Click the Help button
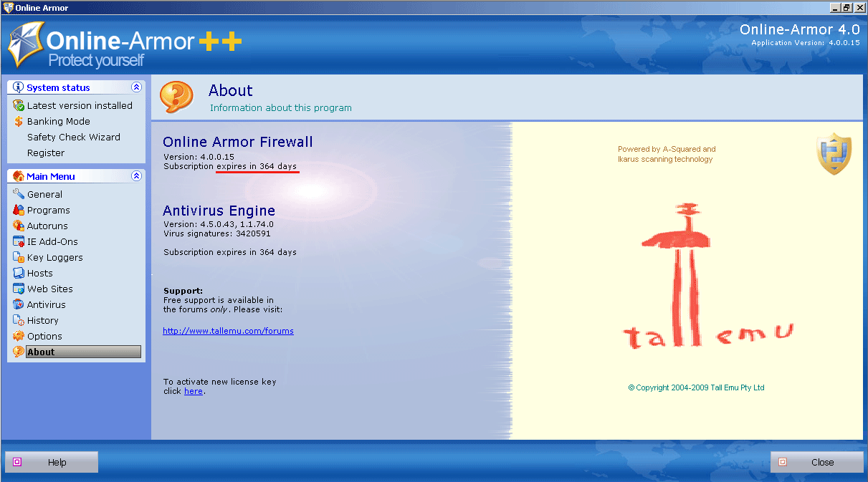 coord(52,462)
